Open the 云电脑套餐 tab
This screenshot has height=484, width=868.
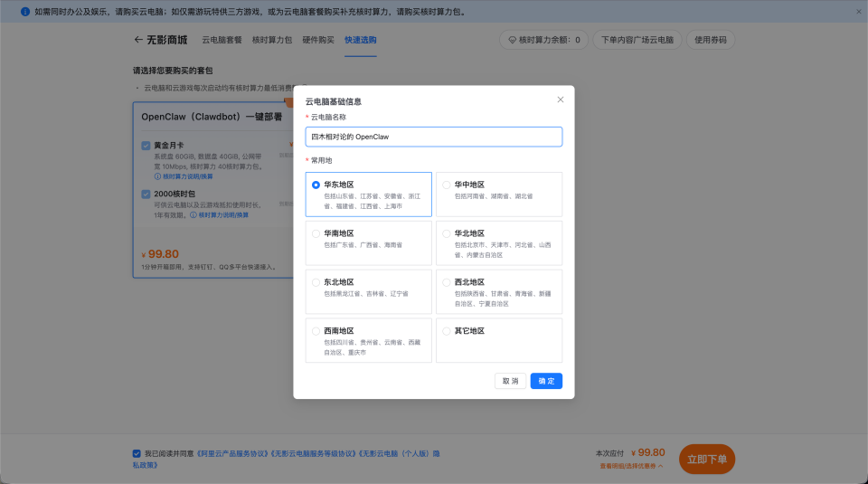[222, 40]
